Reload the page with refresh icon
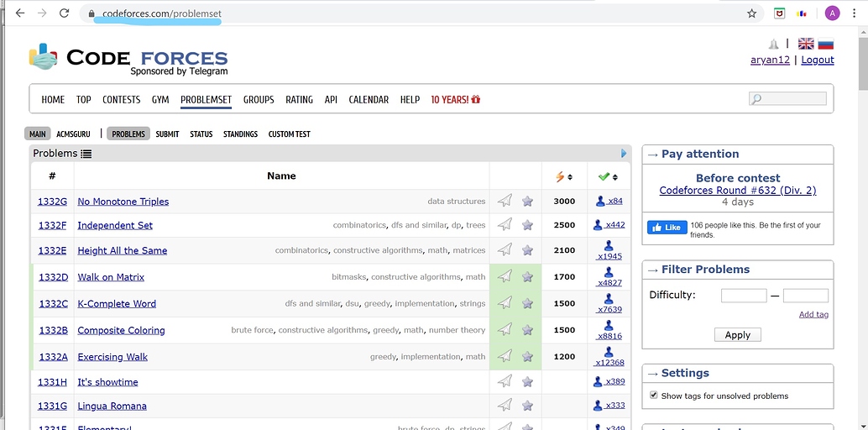 (x=64, y=13)
